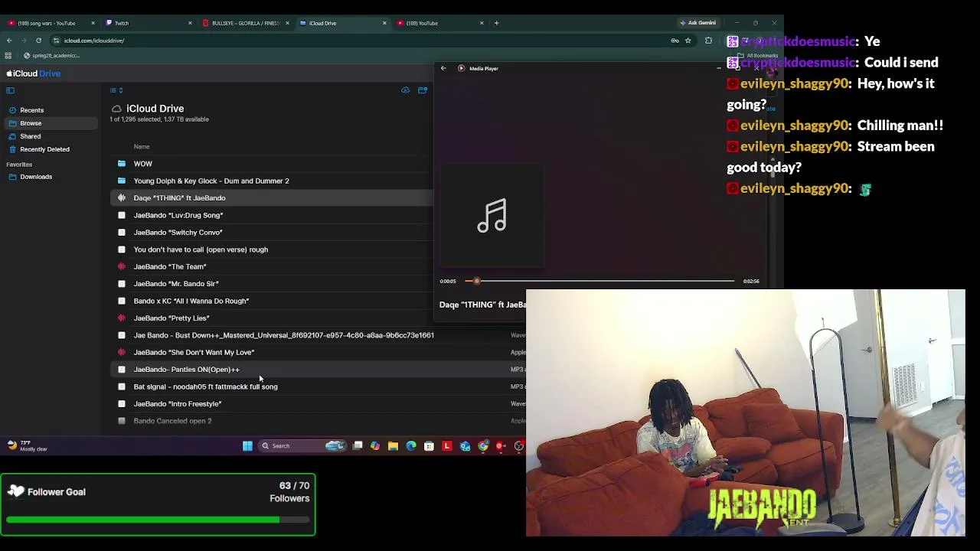Image resolution: width=980 pixels, height=551 pixels.
Task: Bookmark this page with the star icon
Action: click(x=688, y=41)
